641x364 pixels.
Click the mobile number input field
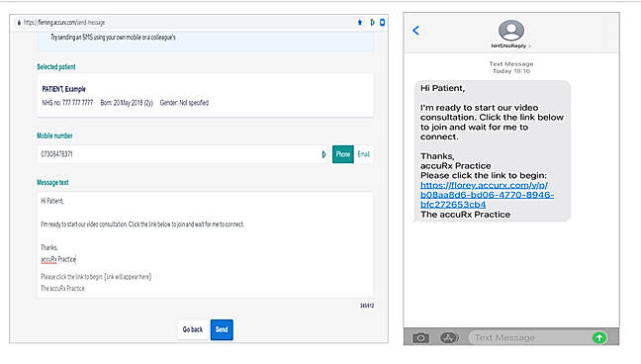point(182,154)
